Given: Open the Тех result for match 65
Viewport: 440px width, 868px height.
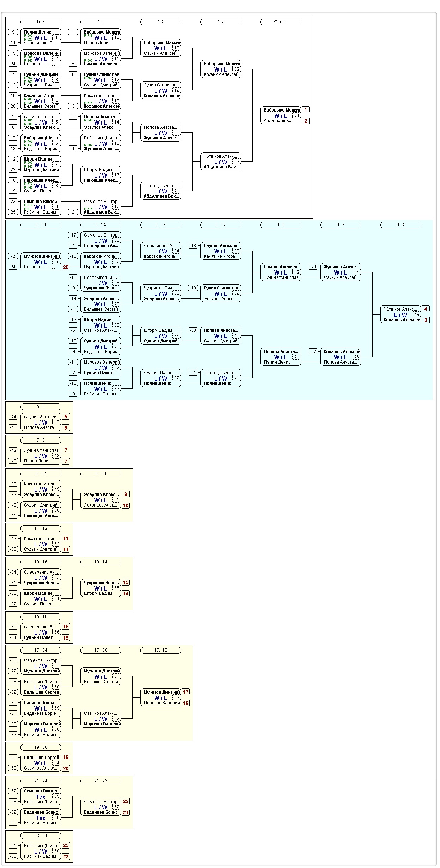Looking at the screenshot, I should pos(41,797).
